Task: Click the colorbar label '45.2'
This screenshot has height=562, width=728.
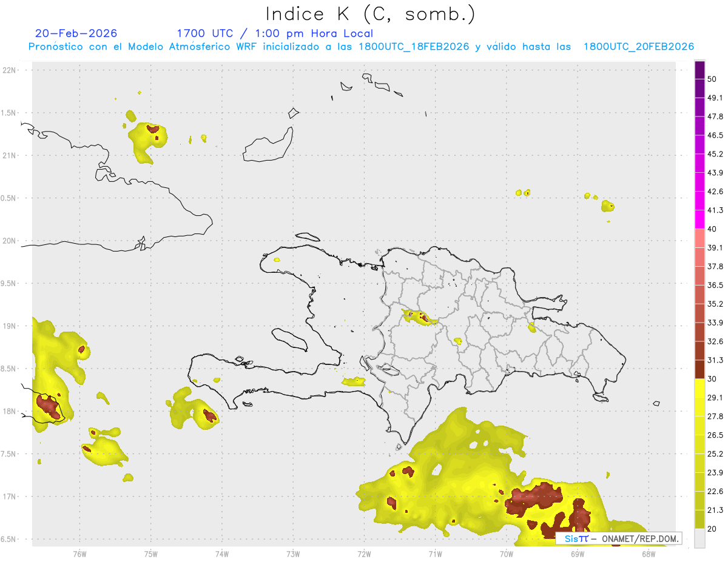Action: point(715,154)
